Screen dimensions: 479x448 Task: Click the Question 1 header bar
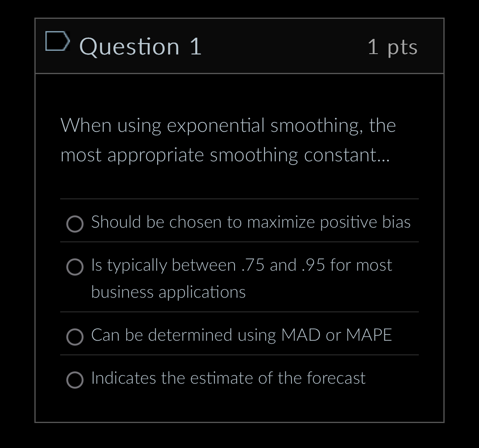tap(240, 46)
